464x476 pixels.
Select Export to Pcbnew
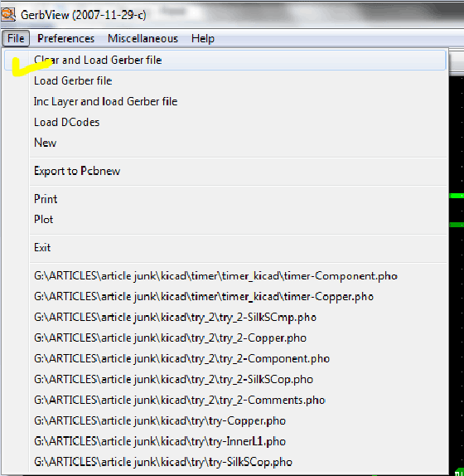coord(225,171)
